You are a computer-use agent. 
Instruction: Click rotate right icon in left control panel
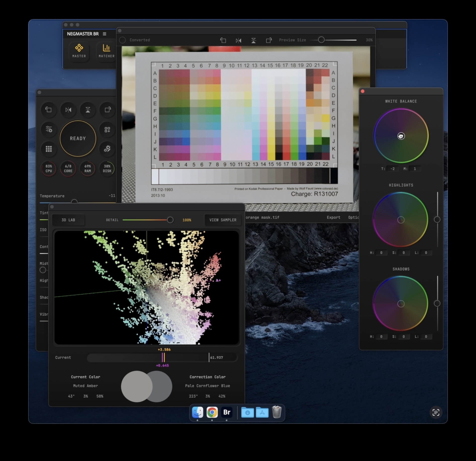coord(108,110)
